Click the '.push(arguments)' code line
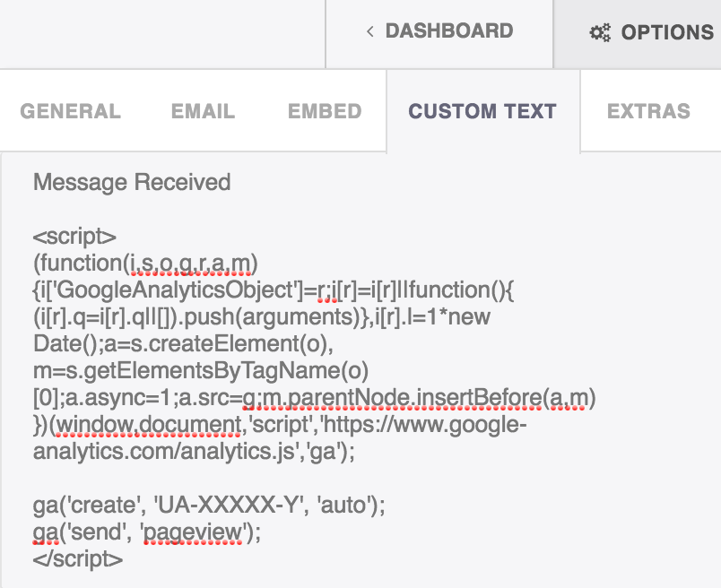This screenshot has width=721, height=588. [x=262, y=317]
